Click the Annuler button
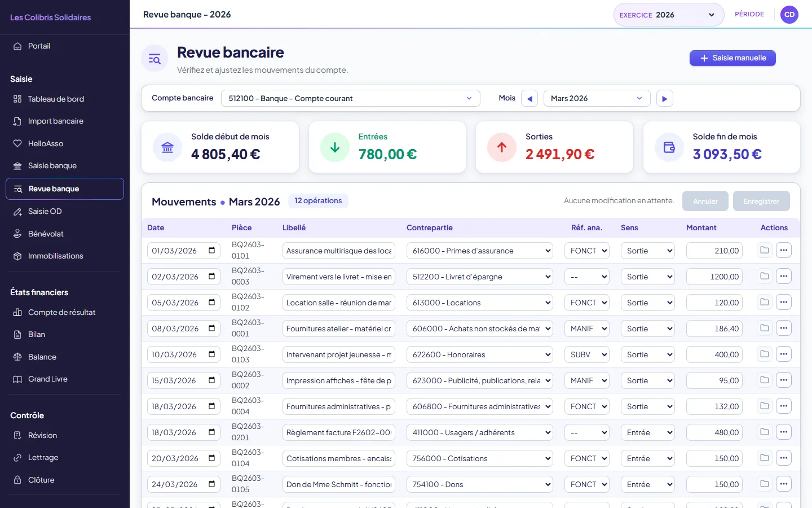The image size is (812, 508). 705,201
